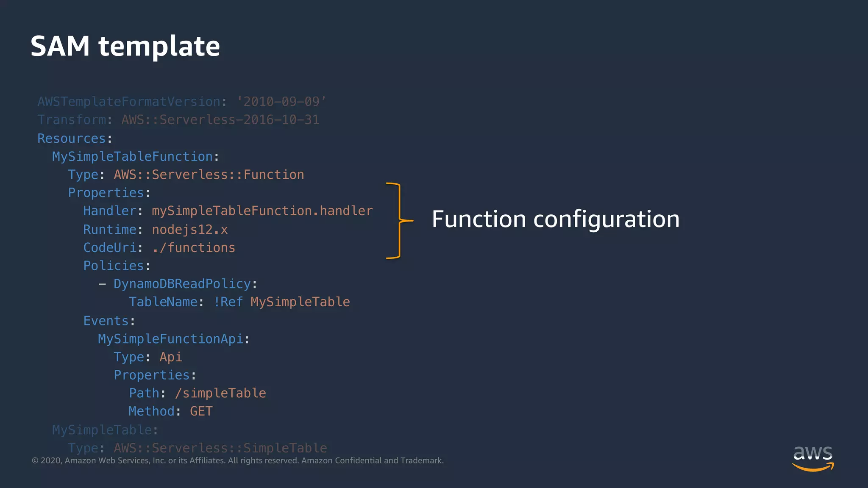Image resolution: width=868 pixels, height=488 pixels.
Task: Click "Type: AWS::Serverless::SimpleTable" line
Action: [198, 448]
